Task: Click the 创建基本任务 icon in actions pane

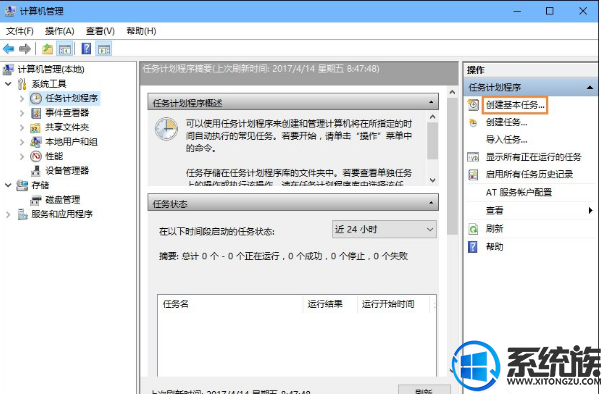Action: (473, 105)
